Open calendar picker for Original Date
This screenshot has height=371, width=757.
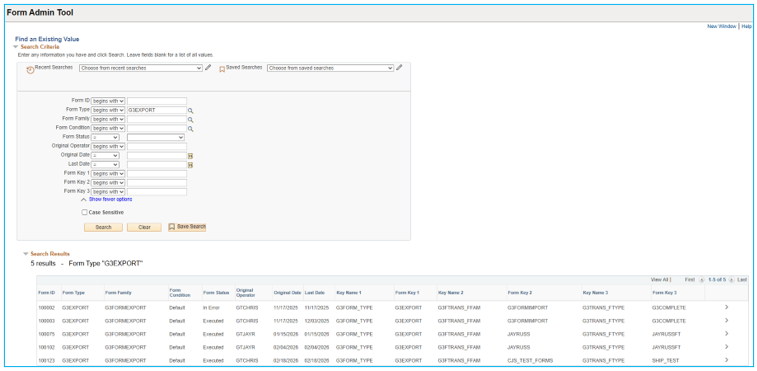click(x=190, y=156)
